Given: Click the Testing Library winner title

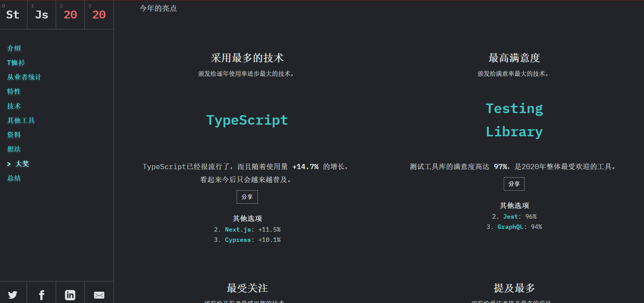Looking at the screenshot, I should [514, 120].
